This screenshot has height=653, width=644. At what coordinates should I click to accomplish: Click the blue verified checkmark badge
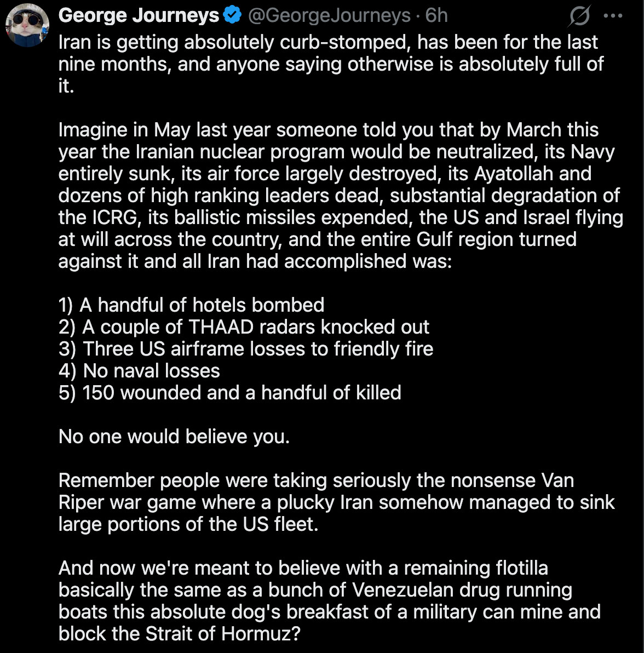point(232,16)
